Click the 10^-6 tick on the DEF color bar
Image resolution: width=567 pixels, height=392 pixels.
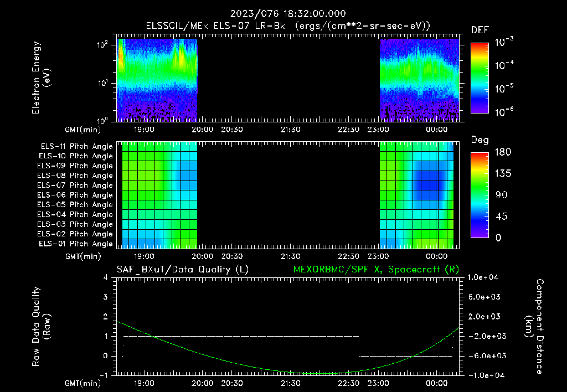coord(504,112)
